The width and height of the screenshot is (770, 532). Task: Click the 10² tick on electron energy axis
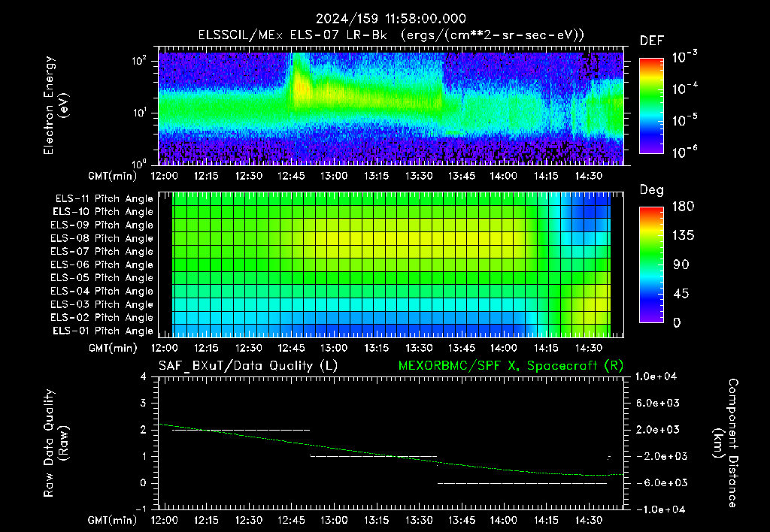point(139,61)
